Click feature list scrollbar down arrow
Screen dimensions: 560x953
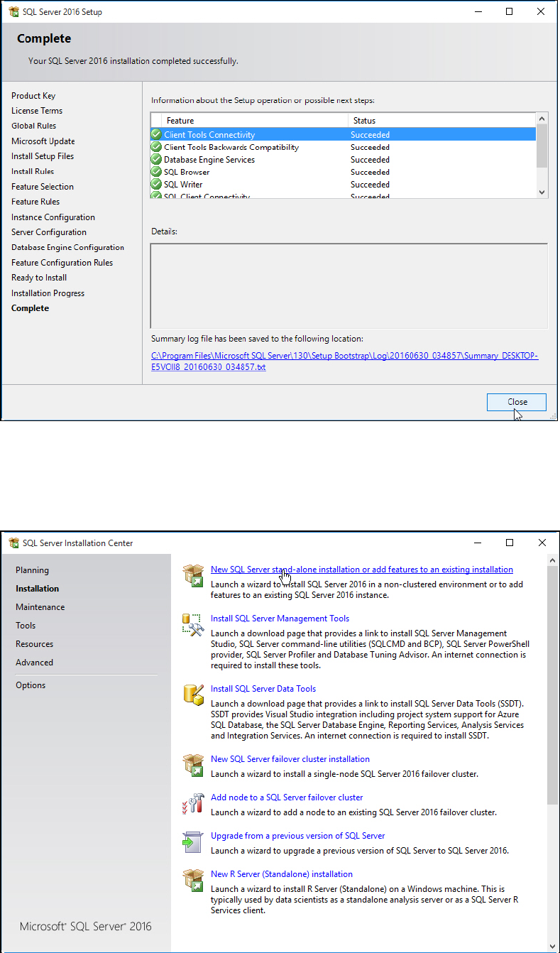(542, 192)
